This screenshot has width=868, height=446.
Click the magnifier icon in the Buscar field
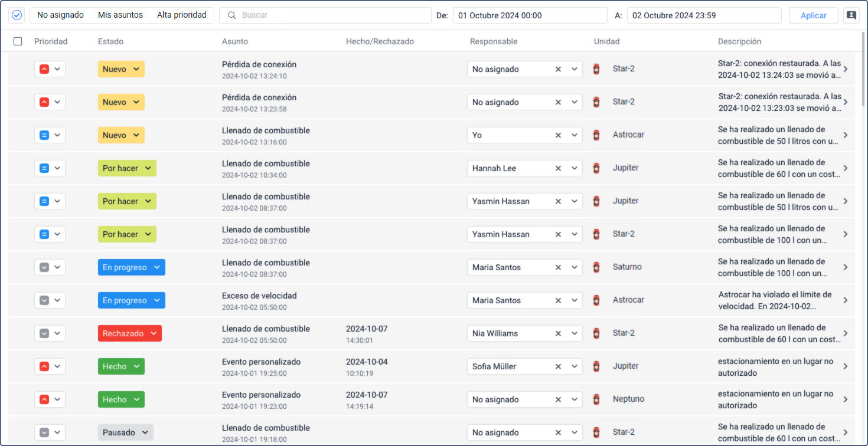[231, 15]
